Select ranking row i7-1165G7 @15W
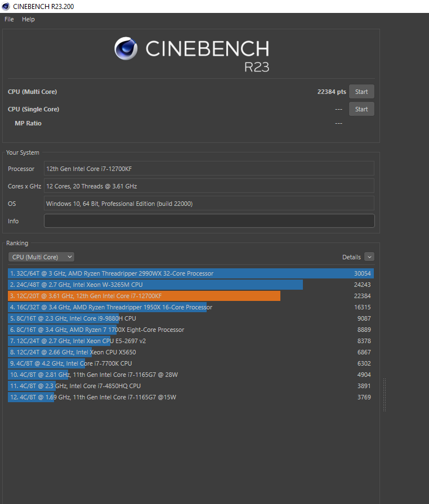 [191, 397]
